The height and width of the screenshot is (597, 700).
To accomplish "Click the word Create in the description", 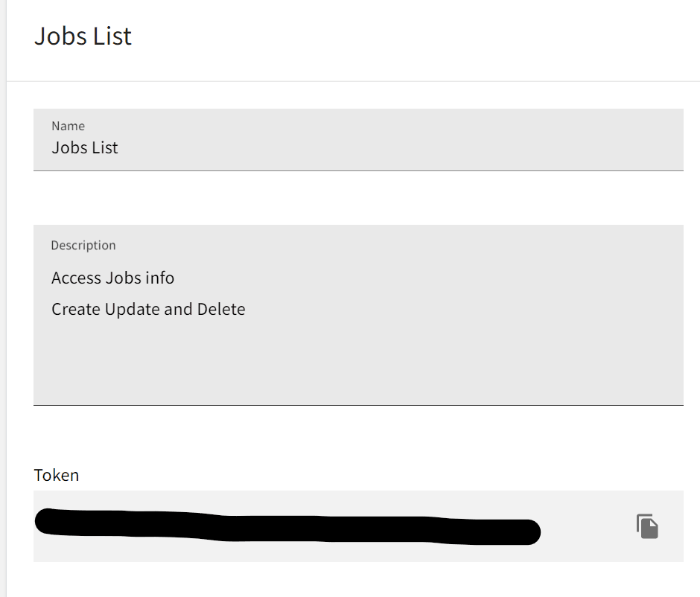I will coord(75,309).
